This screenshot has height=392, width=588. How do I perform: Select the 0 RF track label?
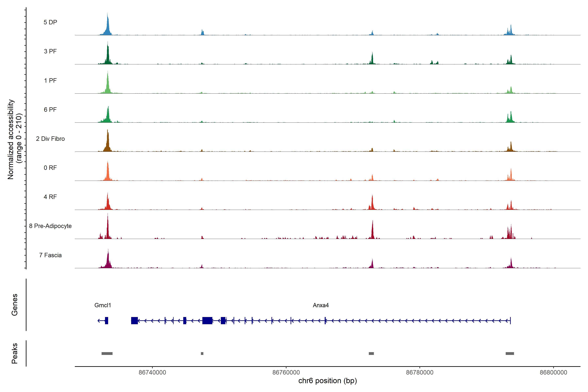pos(50,168)
